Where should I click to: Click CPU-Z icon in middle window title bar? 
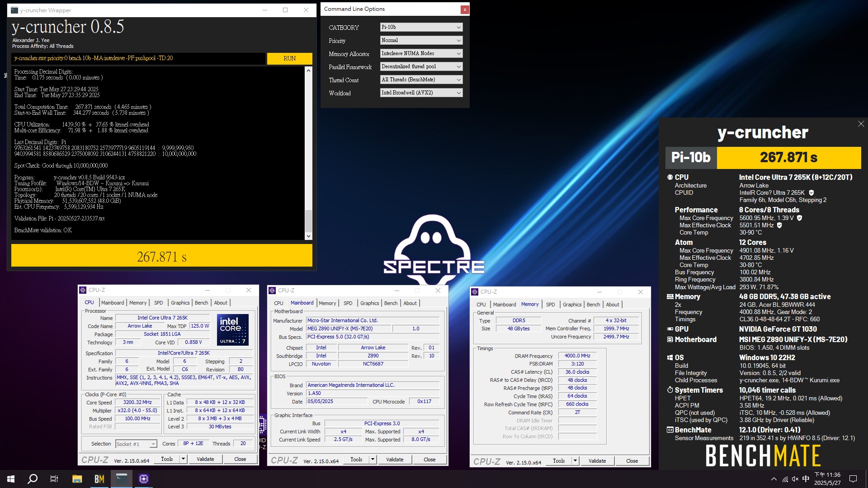pyautogui.click(x=272, y=291)
